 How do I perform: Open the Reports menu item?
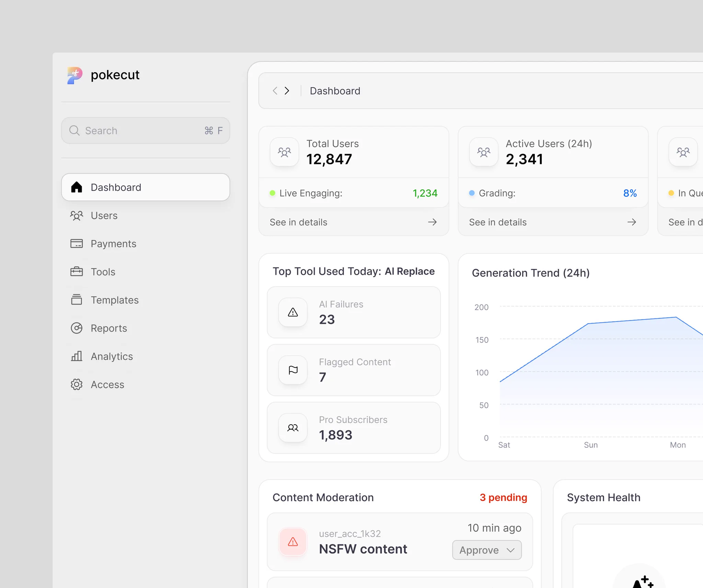click(146, 328)
